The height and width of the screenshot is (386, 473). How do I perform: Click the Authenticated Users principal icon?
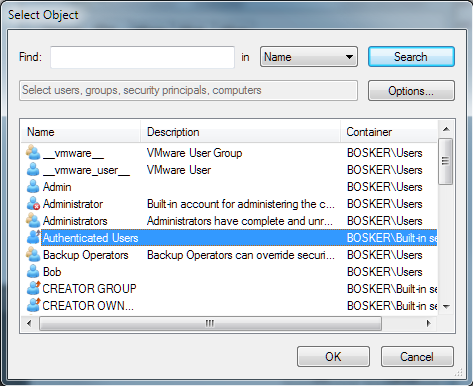pyautogui.click(x=33, y=238)
